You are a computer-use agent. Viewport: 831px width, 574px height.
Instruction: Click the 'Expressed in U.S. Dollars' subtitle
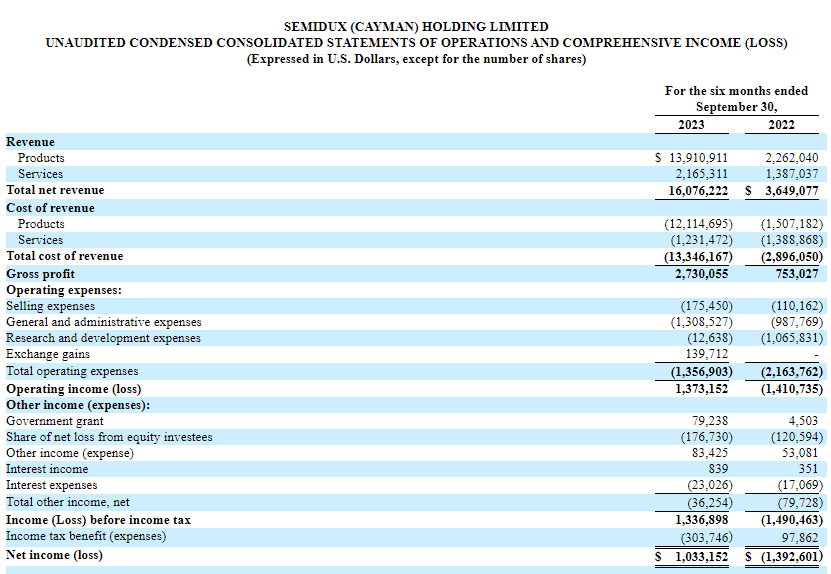(416, 59)
